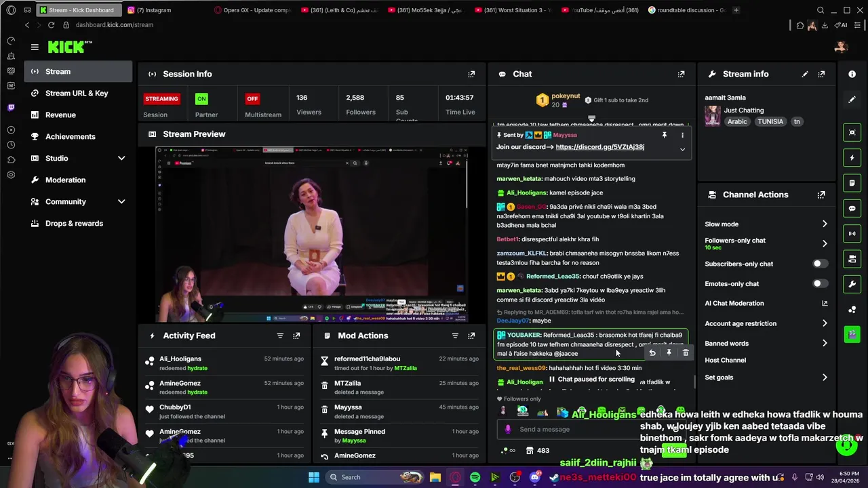Open info icon in right toolbar
Screen dimensions: 868x488
(852, 74)
